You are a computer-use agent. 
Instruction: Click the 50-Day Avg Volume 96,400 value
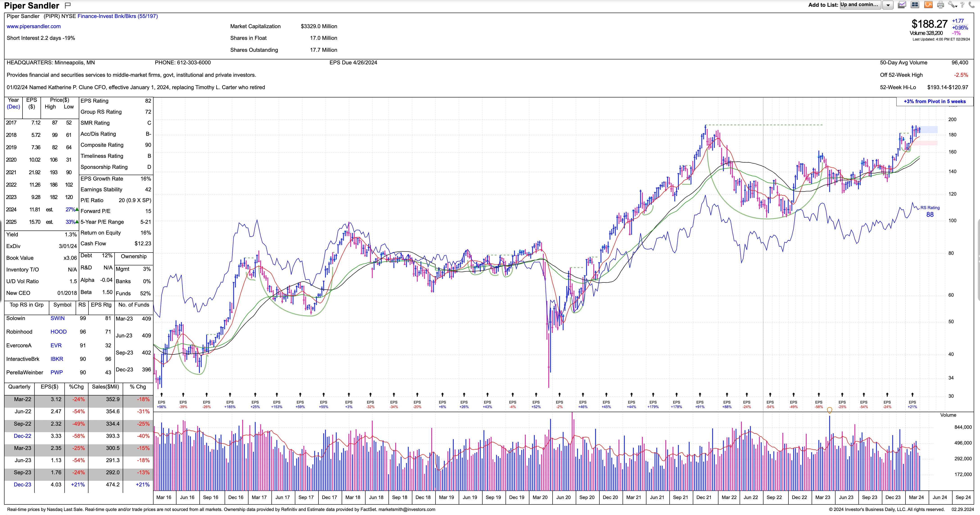960,63
